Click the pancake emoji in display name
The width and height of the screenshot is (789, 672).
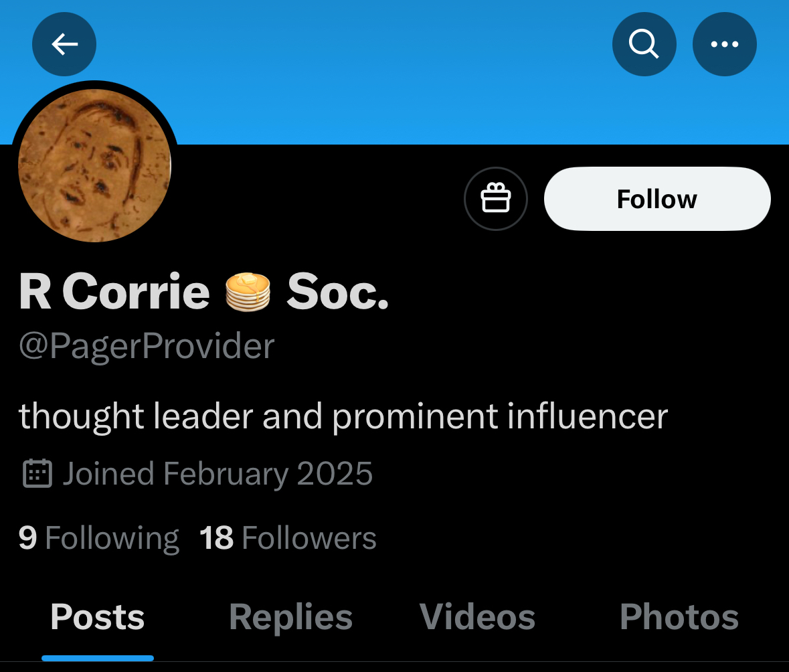click(248, 292)
